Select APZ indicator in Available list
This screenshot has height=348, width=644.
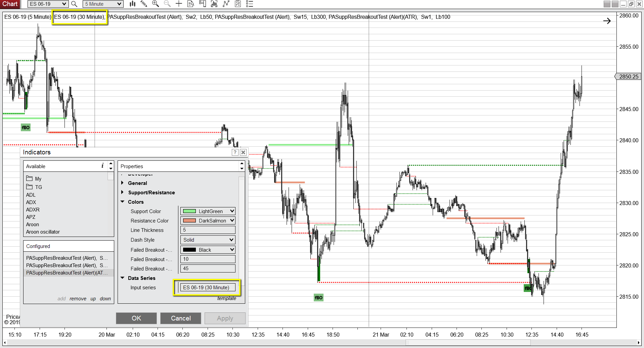31,217
